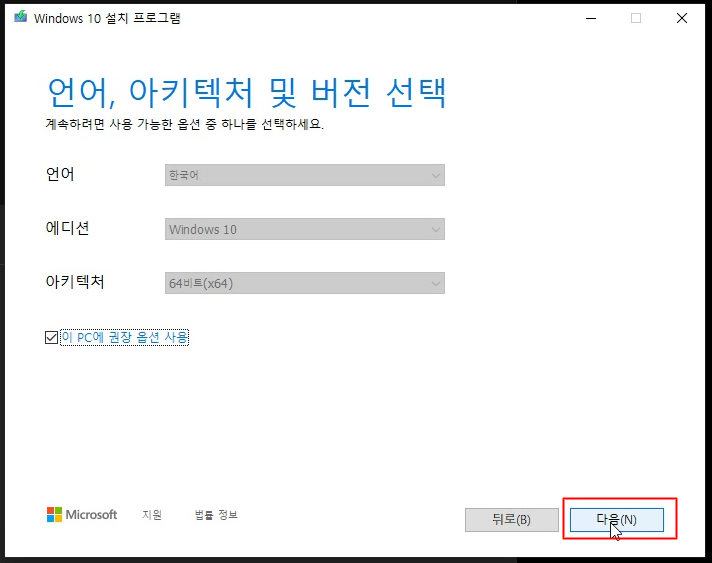
Task: Click the heading '언어, 아키텍처 및 버전 선택'
Action: click(247, 93)
